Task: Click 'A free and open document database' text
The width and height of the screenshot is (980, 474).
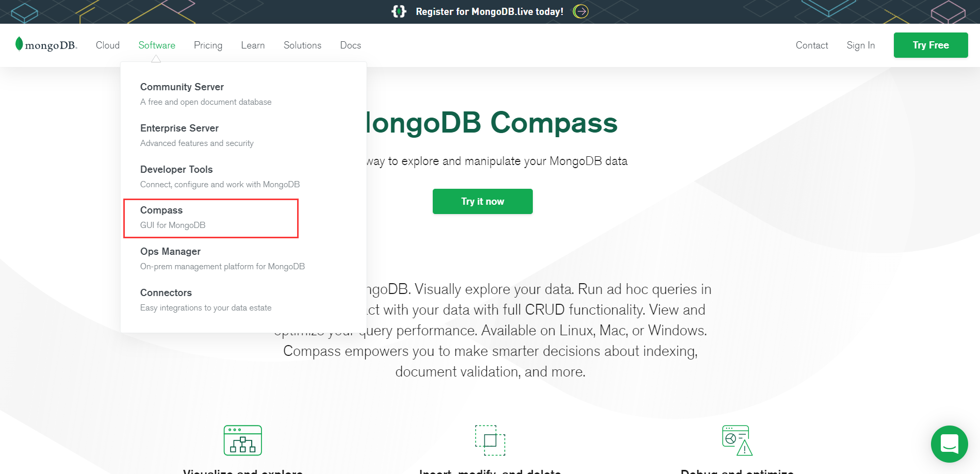Action: click(206, 102)
